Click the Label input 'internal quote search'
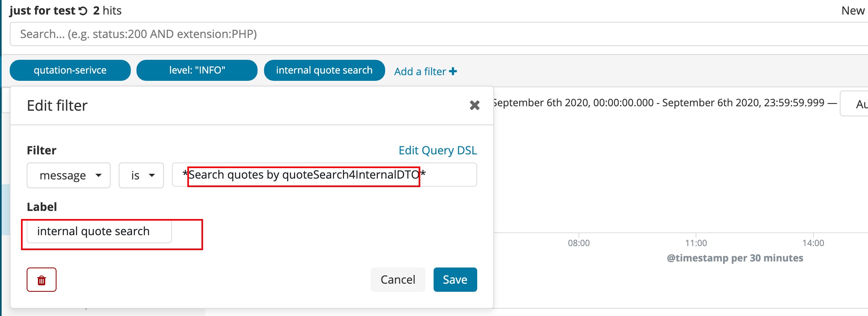The width and height of the screenshot is (868, 316). (99, 231)
